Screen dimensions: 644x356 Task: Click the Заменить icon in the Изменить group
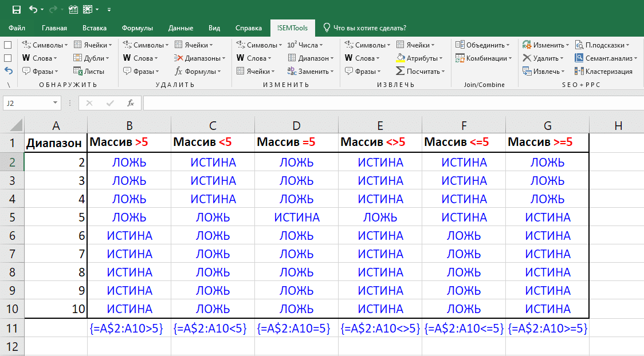pos(292,72)
